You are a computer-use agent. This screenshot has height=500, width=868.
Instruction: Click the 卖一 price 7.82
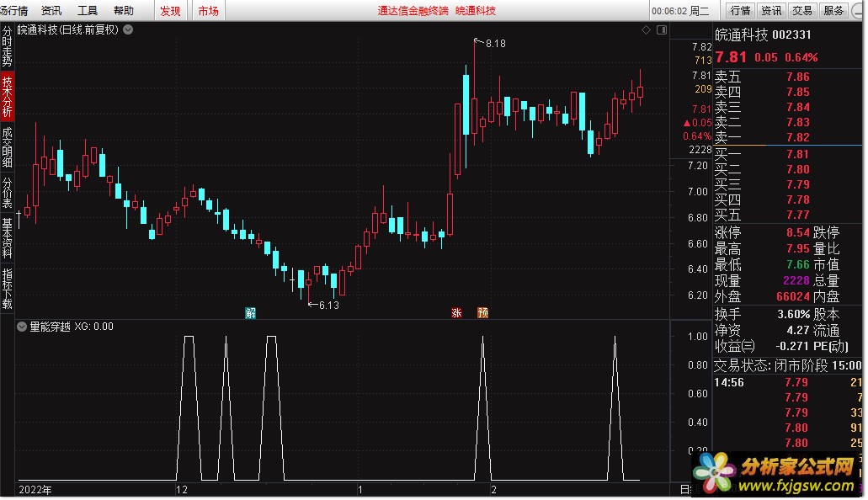click(797, 137)
